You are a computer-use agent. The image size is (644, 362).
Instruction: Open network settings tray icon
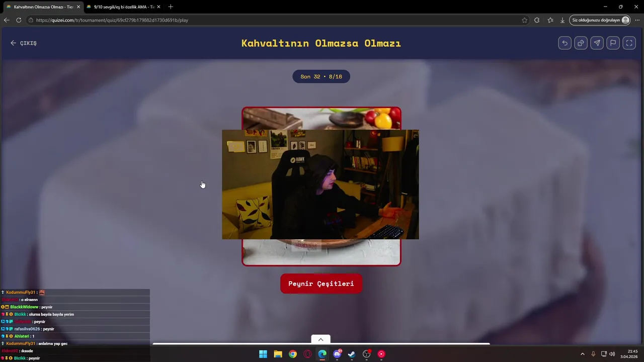pos(604,354)
